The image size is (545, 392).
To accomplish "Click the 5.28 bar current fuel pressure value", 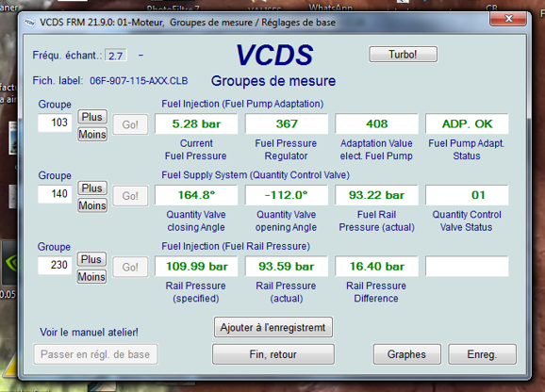I will [196, 123].
